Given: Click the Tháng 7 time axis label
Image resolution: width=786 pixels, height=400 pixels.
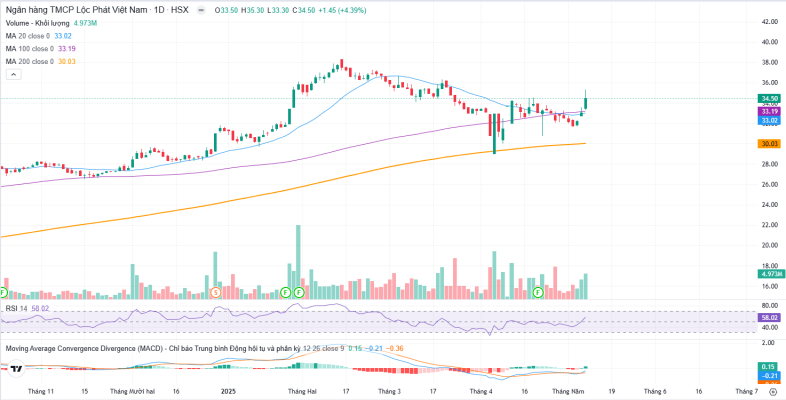Looking at the screenshot, I should click(x=746, y=391).
